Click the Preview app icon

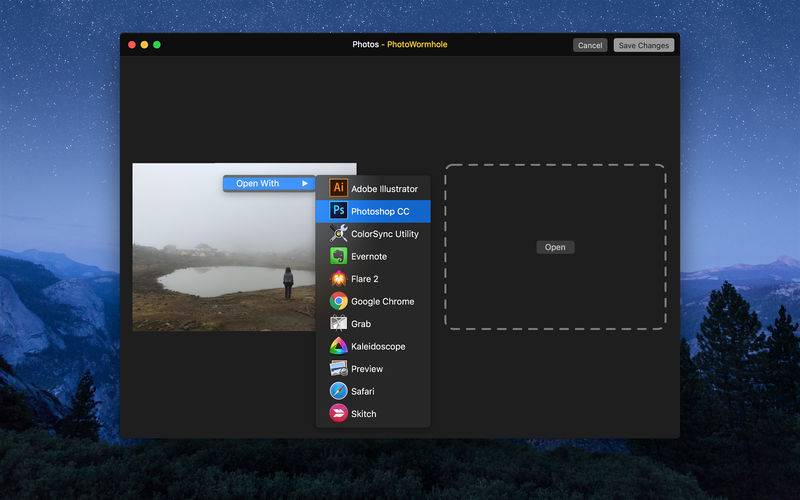point(338,368)
